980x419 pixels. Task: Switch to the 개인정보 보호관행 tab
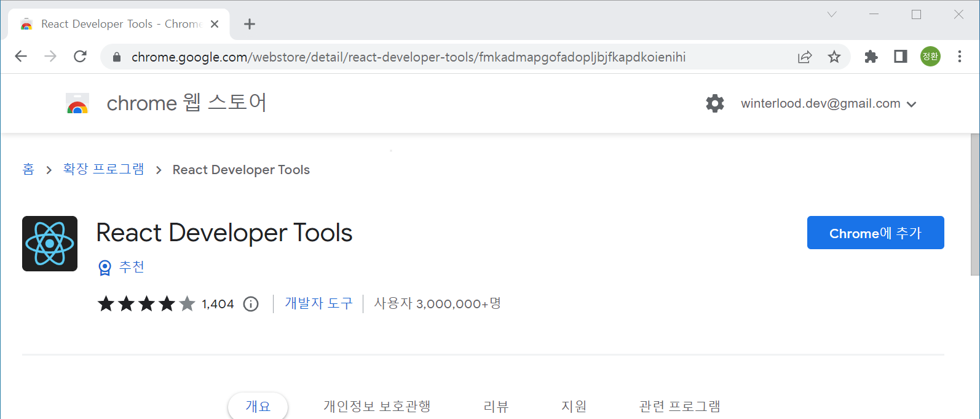pos(377,406)
